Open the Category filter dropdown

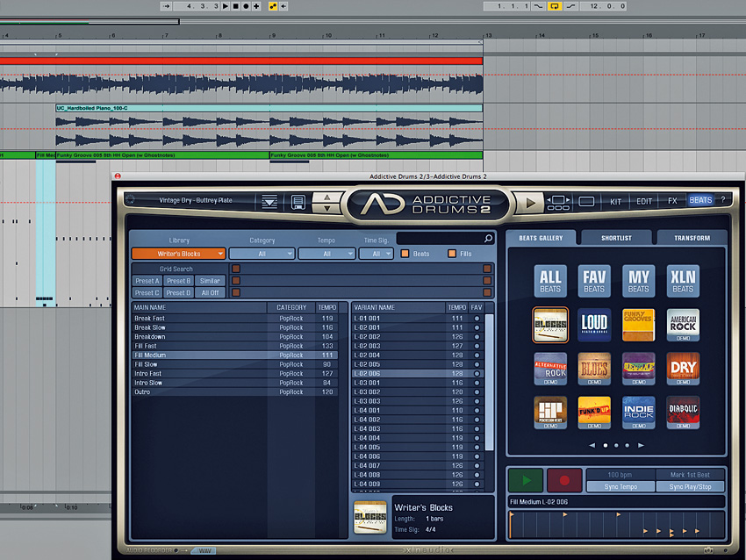pos(262,254)
